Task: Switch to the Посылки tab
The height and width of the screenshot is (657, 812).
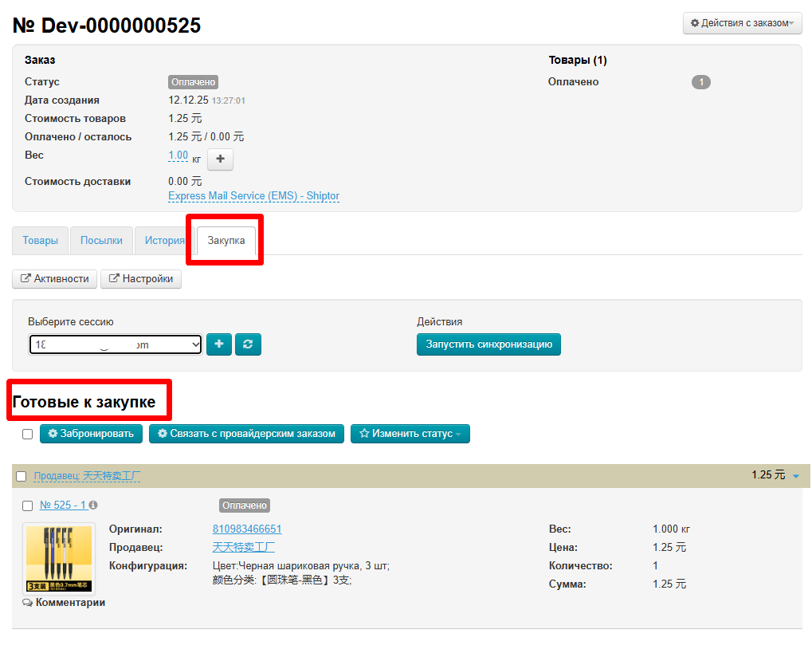Action: tap(101, 241)
